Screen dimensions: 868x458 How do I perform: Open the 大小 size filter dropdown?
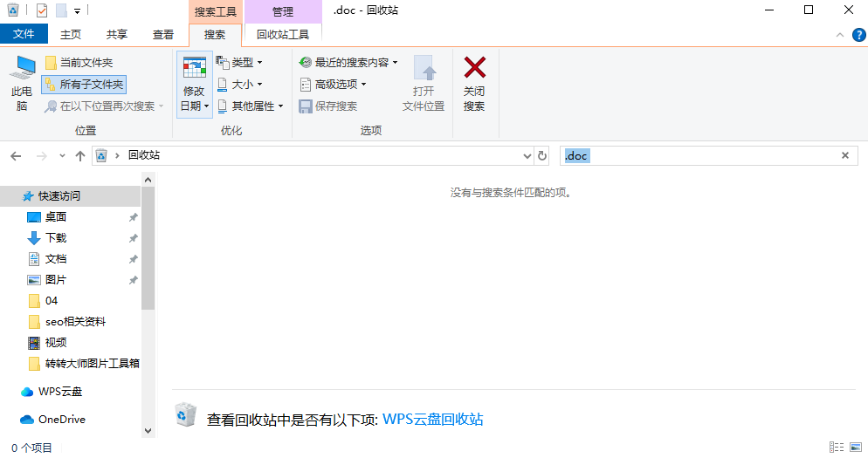click(x=239, y=84)
